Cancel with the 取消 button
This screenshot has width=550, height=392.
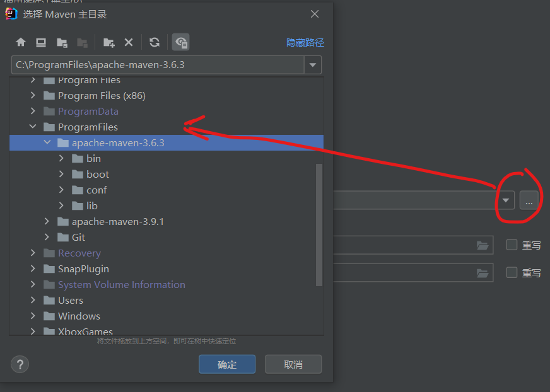(293, 364)
